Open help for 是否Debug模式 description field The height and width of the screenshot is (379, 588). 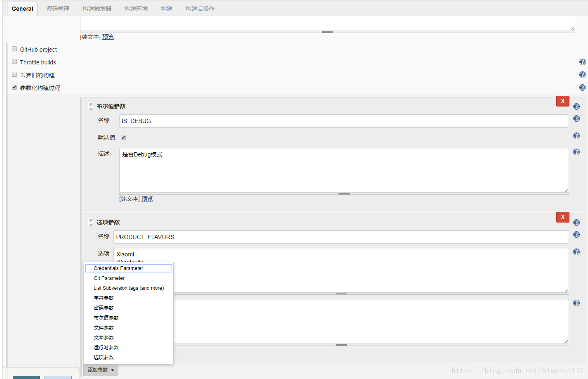(x=576, y=152)
